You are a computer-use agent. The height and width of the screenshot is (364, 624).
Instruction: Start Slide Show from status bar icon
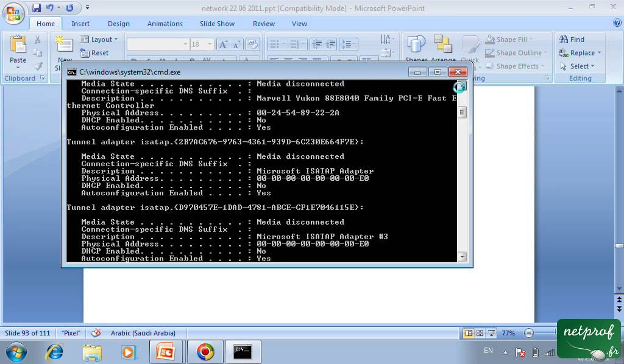[492, 333]
